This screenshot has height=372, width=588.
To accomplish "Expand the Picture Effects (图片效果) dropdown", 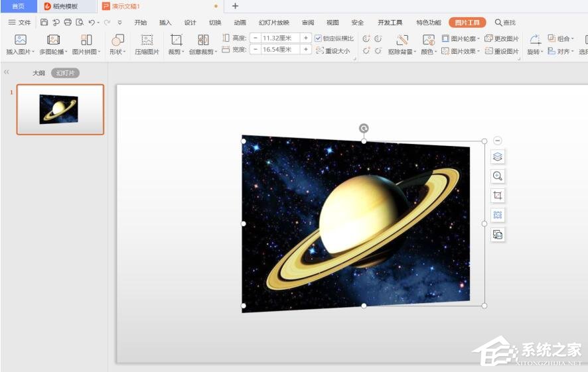I will [461, 51].
